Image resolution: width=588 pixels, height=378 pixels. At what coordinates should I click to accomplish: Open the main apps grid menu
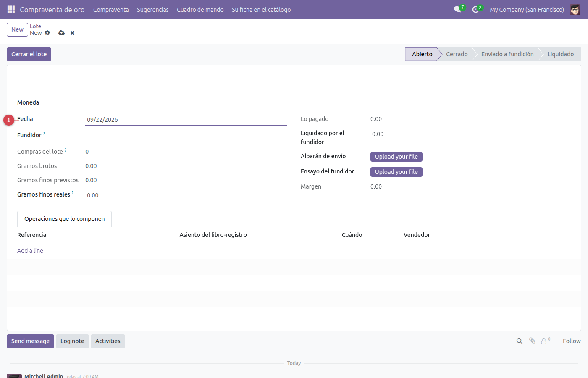point(11,9)
